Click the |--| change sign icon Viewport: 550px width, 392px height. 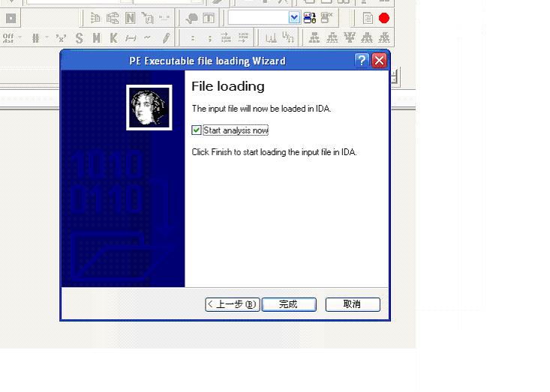pos(131,38)
